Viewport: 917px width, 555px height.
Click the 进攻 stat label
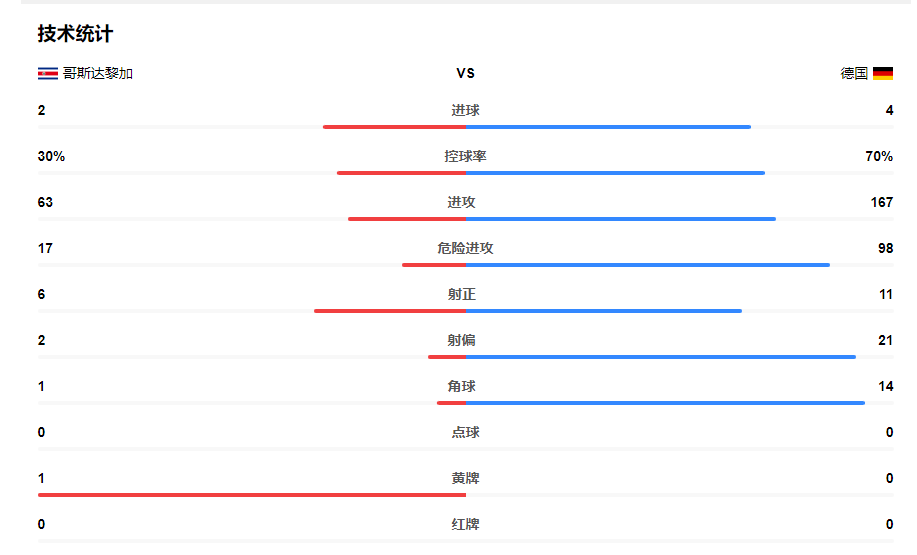click(461, 202)
